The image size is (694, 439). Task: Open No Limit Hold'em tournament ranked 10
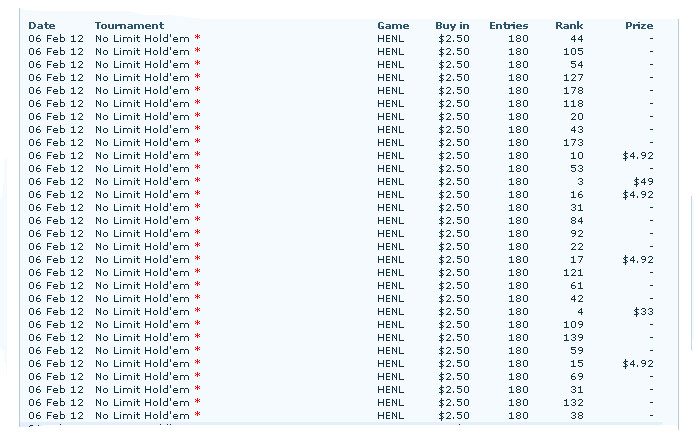pos(142,156)
